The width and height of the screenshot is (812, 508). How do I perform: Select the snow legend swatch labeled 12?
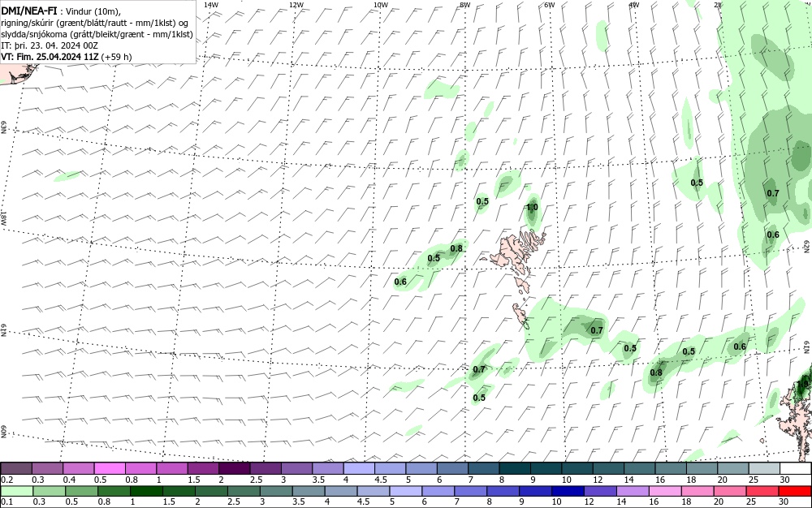609,468
